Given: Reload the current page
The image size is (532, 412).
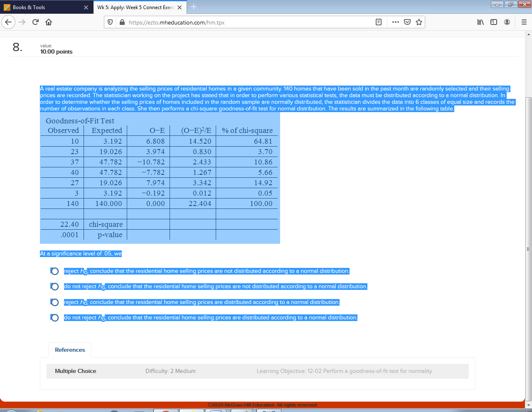Looking at the screenshot, I should 35,22.
